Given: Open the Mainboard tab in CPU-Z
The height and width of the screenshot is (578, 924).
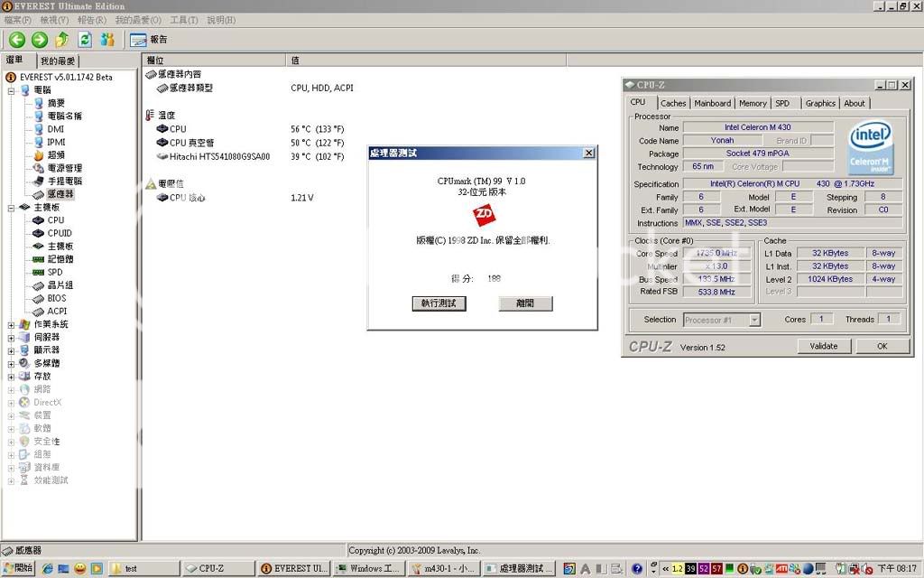Looking at the screenshot, I should [x=713, y=103].
